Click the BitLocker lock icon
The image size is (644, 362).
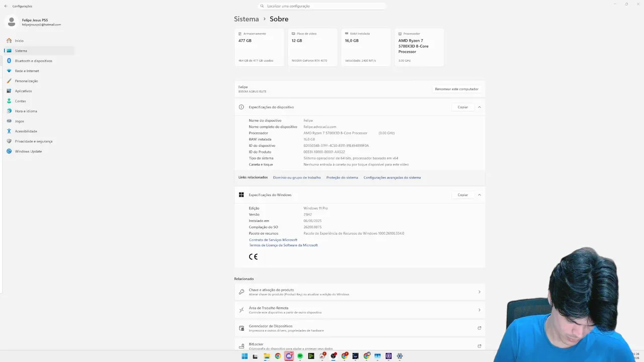pyautogui.click(x=242, y=346)
